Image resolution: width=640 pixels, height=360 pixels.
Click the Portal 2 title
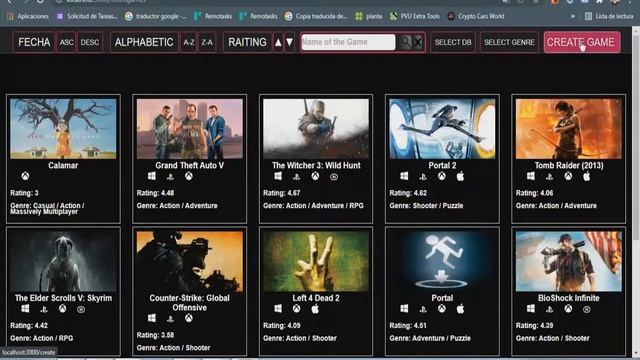(x=442, y=165)
